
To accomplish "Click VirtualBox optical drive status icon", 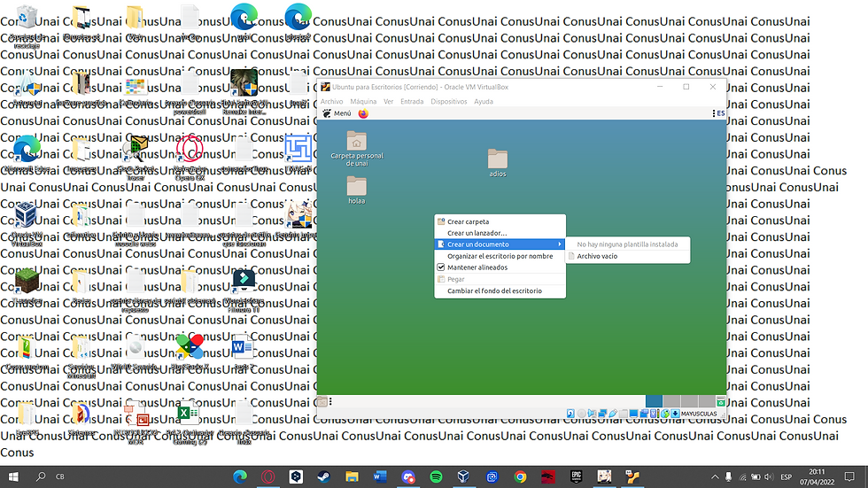I will coord(581,414).
